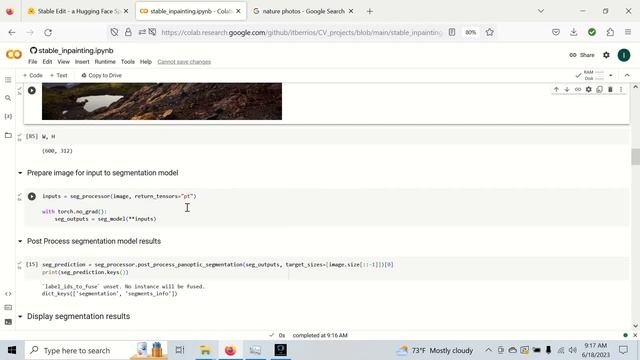Open the notification center icon
The image size is (640, 360).
pos(623,350)
